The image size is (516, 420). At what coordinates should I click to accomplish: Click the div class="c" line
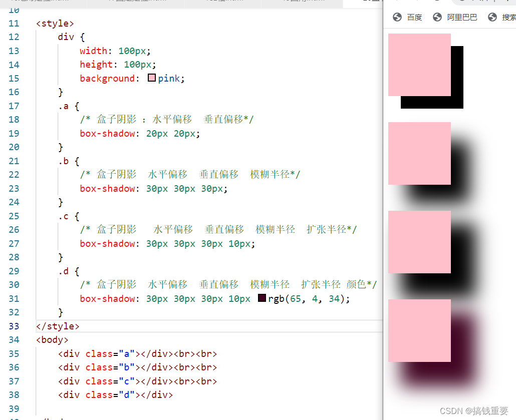coord(138,381)
